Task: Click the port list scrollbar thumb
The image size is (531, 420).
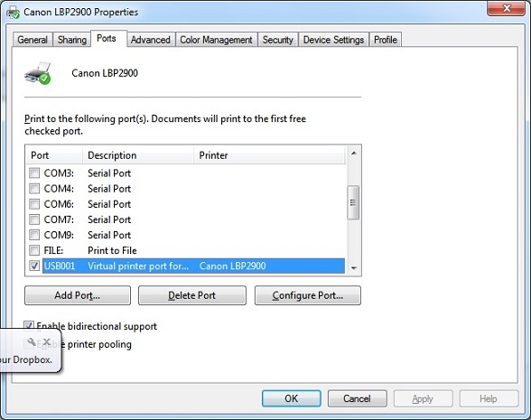Action: (353, 202)
